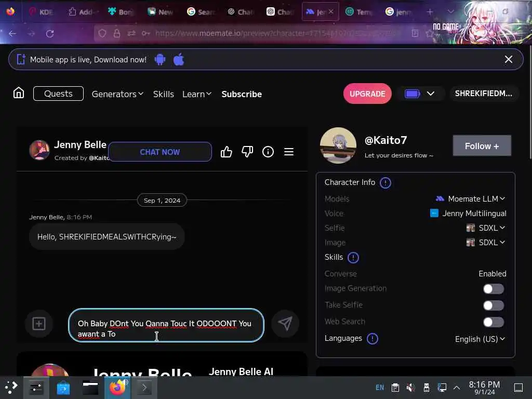Click the Quests button

(58, 94)
